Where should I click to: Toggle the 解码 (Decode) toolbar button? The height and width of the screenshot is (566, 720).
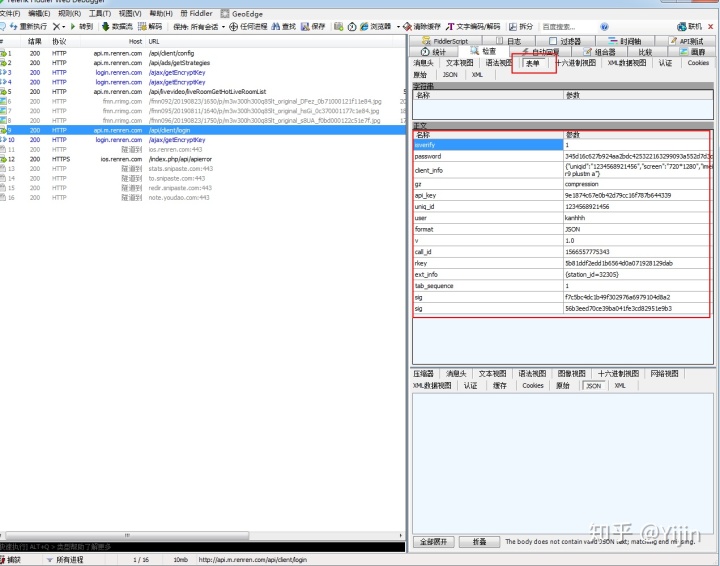[x=150, y=27]
